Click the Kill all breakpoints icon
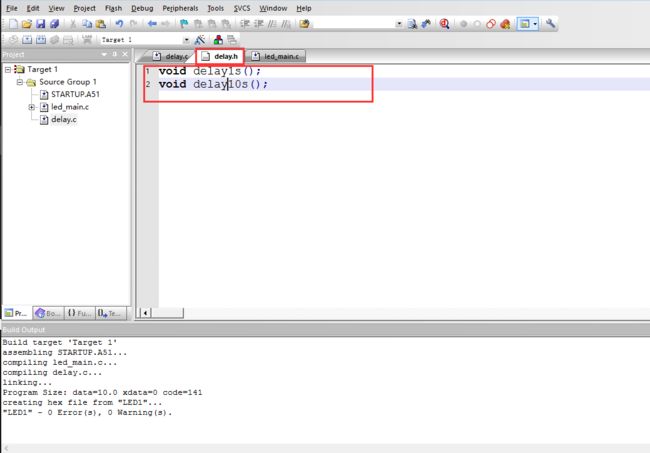The image size is (650, 453). click(x=505, y=24)
